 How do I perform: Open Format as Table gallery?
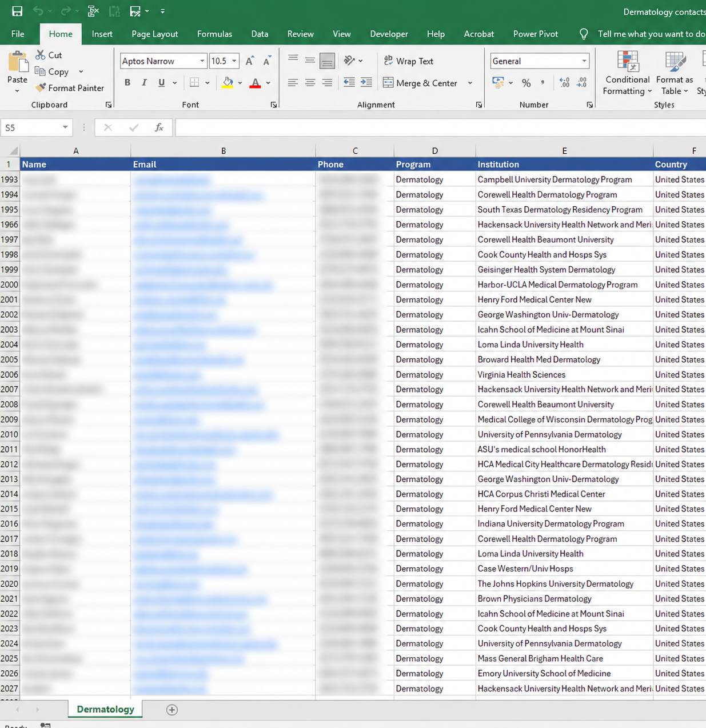point(675,73)
